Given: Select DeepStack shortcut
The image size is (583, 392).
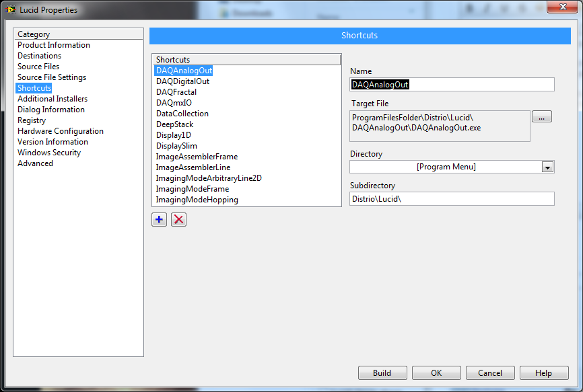Looking at the screenshot, I should coord(175,124).
